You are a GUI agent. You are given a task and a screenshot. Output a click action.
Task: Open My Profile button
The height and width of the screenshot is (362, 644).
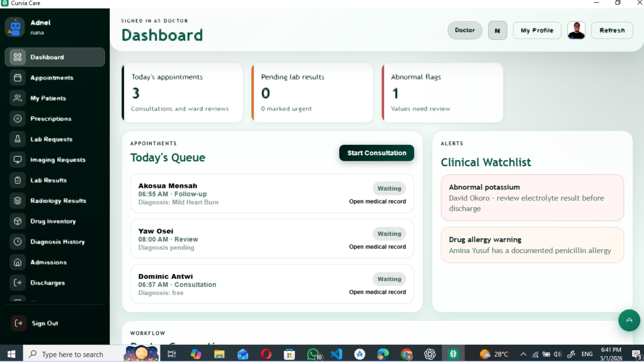click(x=537, y=30)
